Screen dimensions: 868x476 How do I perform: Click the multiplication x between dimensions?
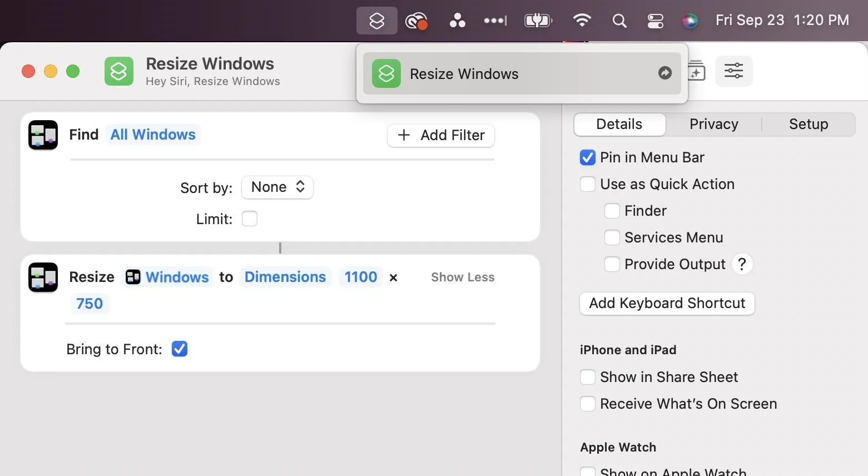[x=393, y=277]
